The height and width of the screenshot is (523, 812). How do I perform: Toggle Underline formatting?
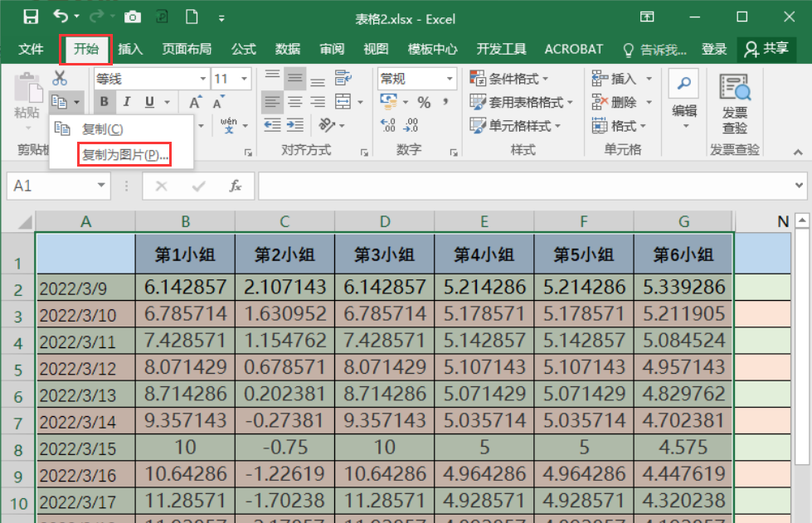click(x=149, y=102)
